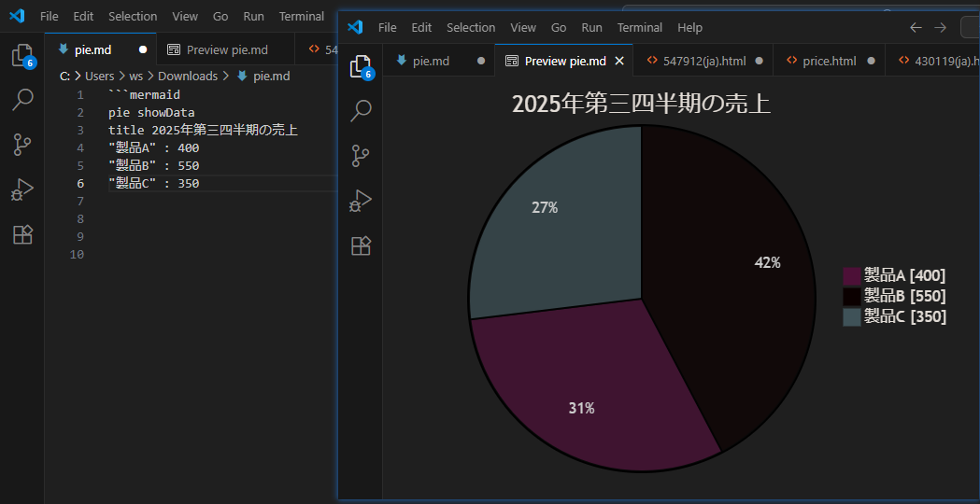Click the 製品B color swatch in the legend

click(852, 296)
